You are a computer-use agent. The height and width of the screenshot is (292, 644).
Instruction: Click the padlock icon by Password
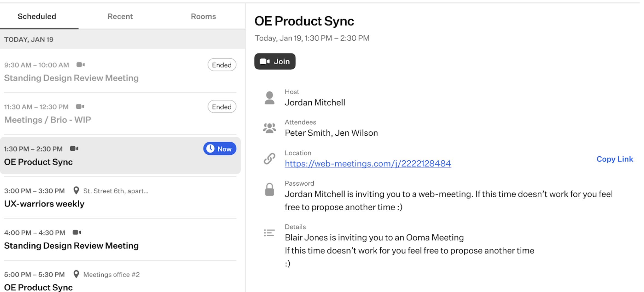pos(269,189)
